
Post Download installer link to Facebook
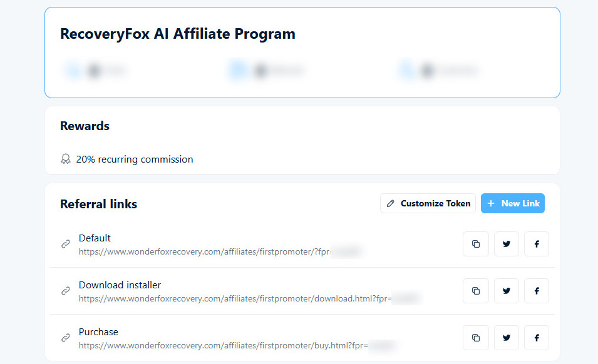point(537,291)
